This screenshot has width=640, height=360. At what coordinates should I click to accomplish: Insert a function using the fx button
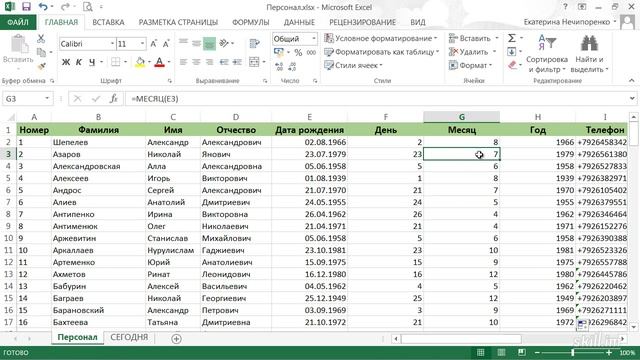coord(113,98)
